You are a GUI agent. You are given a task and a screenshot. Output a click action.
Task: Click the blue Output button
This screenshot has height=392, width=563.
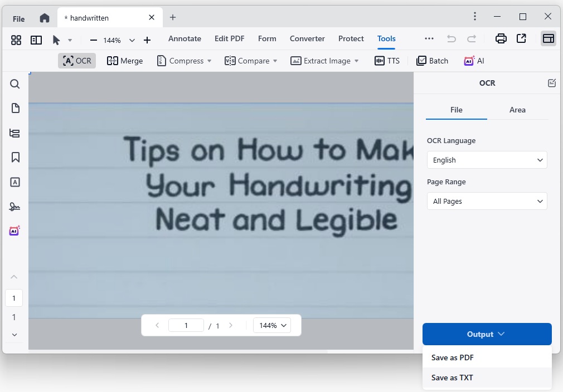(487, 334)
